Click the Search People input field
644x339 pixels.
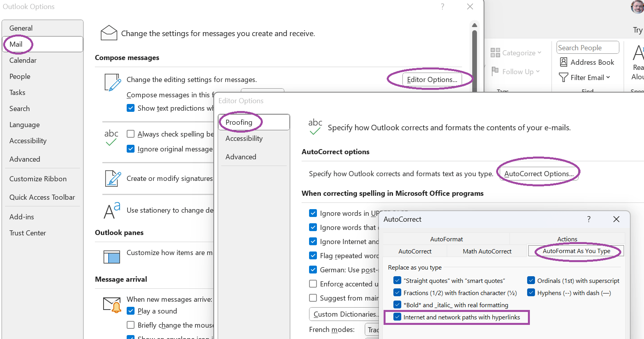(x=588, y=47)
